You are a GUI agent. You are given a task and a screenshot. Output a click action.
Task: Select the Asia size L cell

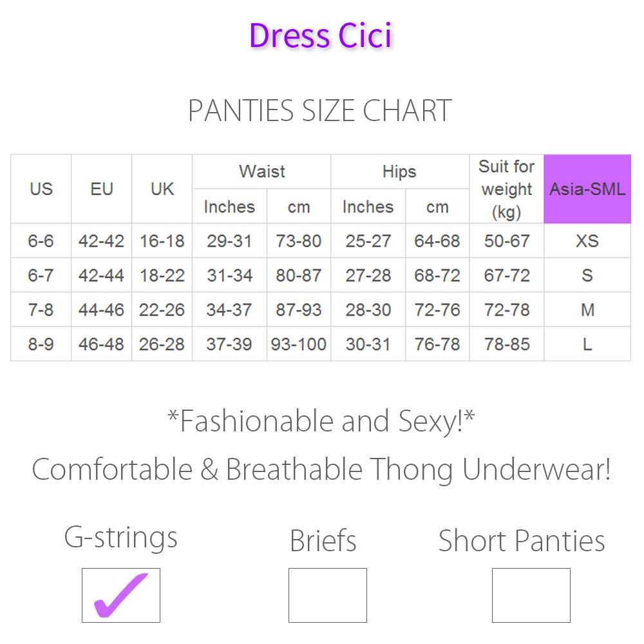point(587,345)
